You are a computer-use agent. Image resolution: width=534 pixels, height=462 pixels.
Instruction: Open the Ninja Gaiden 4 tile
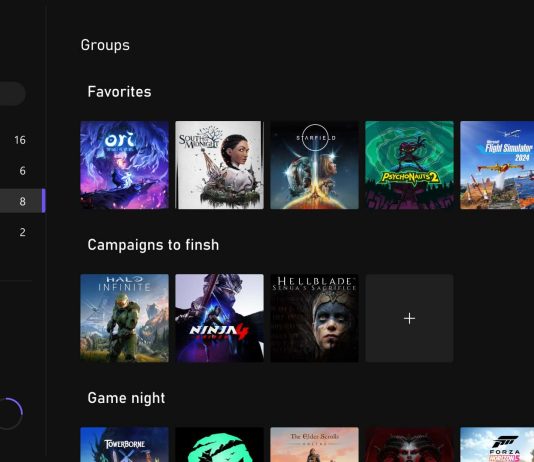[219, 318]
